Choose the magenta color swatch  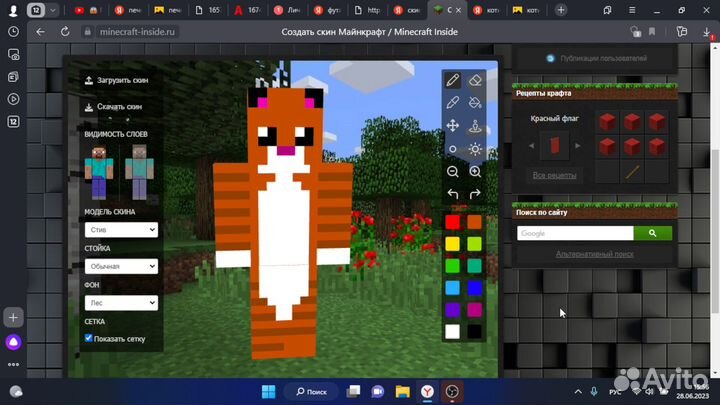474,310
